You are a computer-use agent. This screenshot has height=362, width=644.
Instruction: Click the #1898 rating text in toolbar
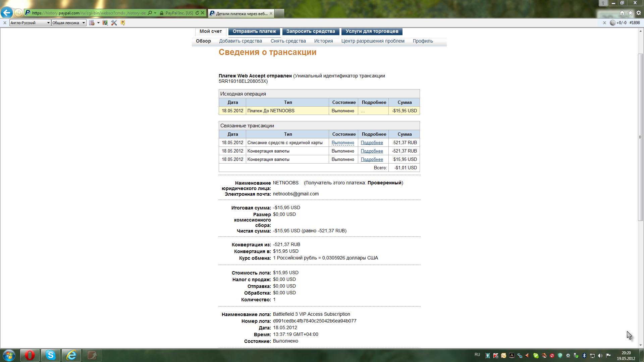(x=635, y=23)
